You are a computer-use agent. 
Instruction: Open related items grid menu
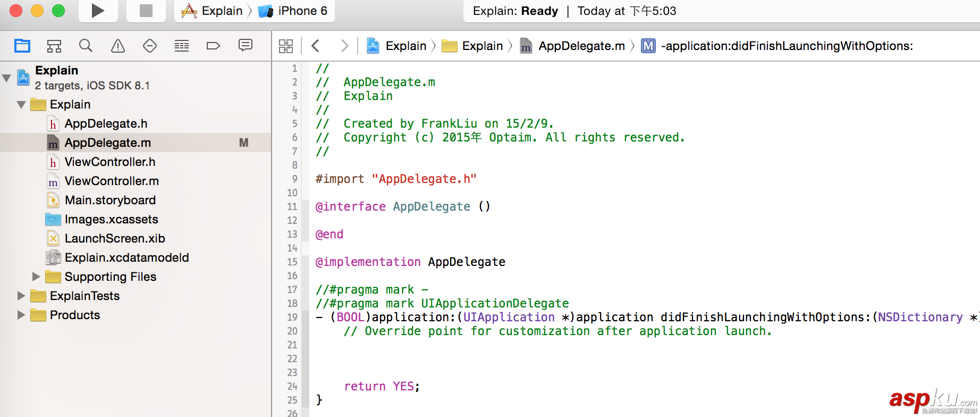pyautogui.click(x=286, y=46)
